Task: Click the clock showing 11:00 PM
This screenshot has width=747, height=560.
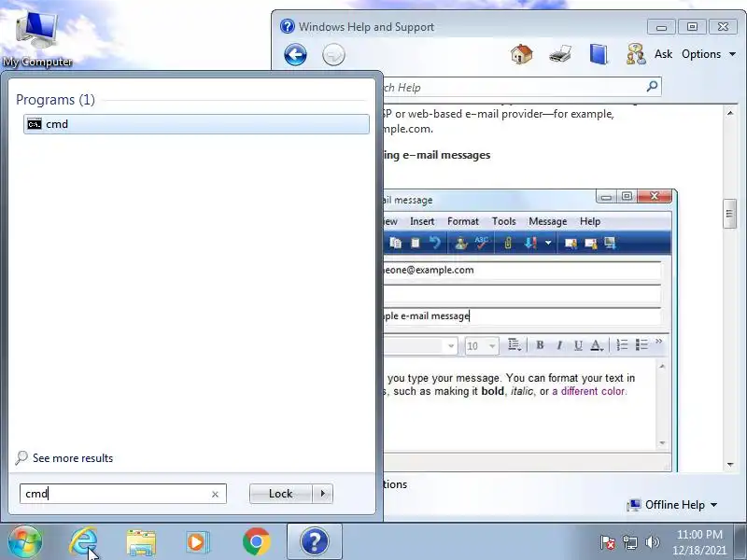Action: (x=699, y=542)
